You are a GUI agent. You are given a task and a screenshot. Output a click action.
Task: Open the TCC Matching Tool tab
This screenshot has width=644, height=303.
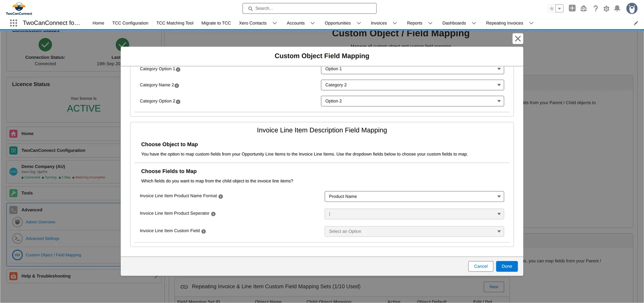tap(175, 23)
